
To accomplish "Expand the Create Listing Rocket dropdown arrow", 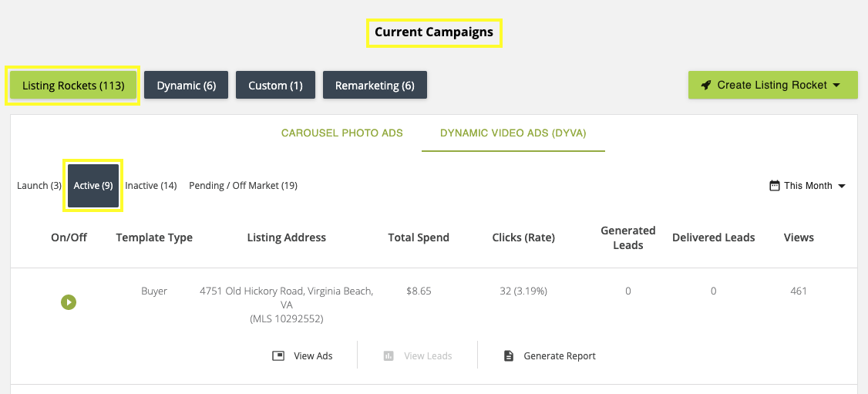I will coord(836,86).
